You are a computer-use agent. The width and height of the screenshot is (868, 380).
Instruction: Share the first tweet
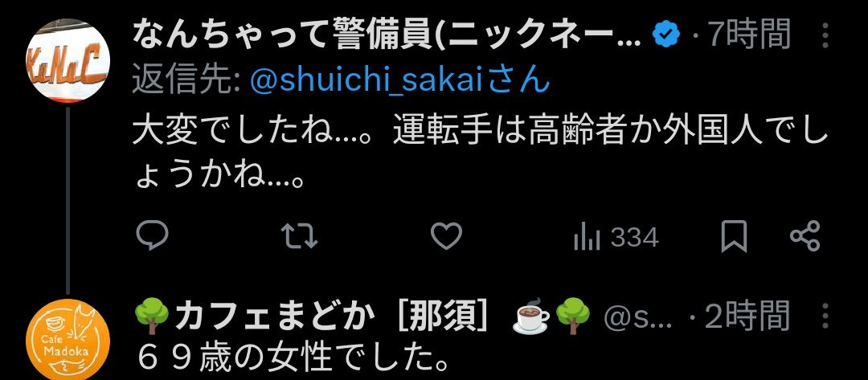805,236
